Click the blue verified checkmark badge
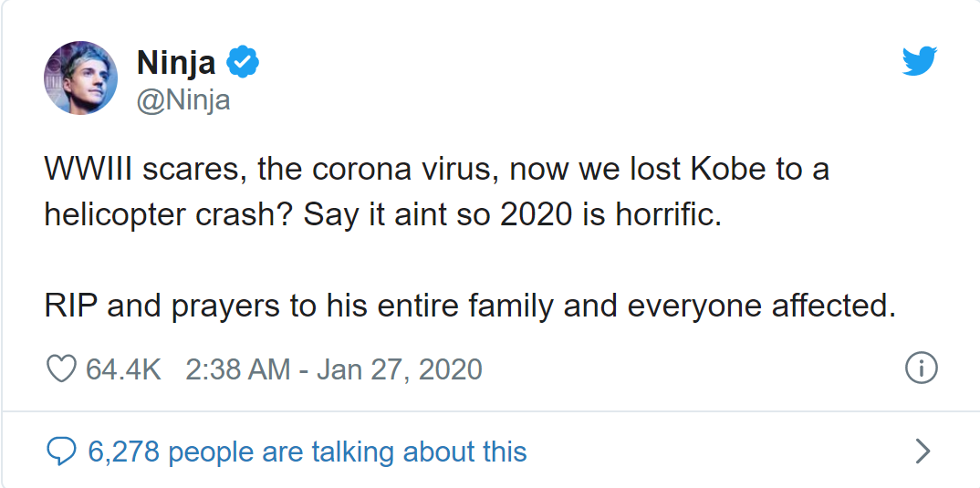 (x=243, y=62)
